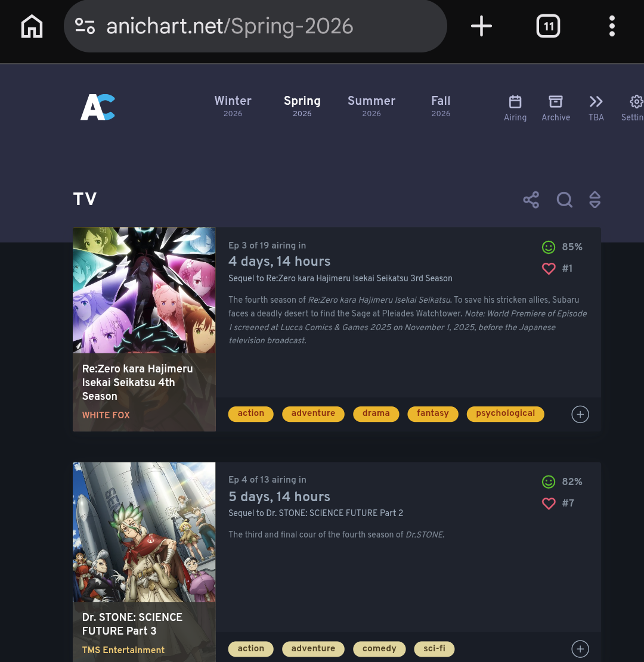Screen dimensions: 644x662
Task: Open Sequel to Dr. STONE Part 2 link
Action: (x=315, y=513)
